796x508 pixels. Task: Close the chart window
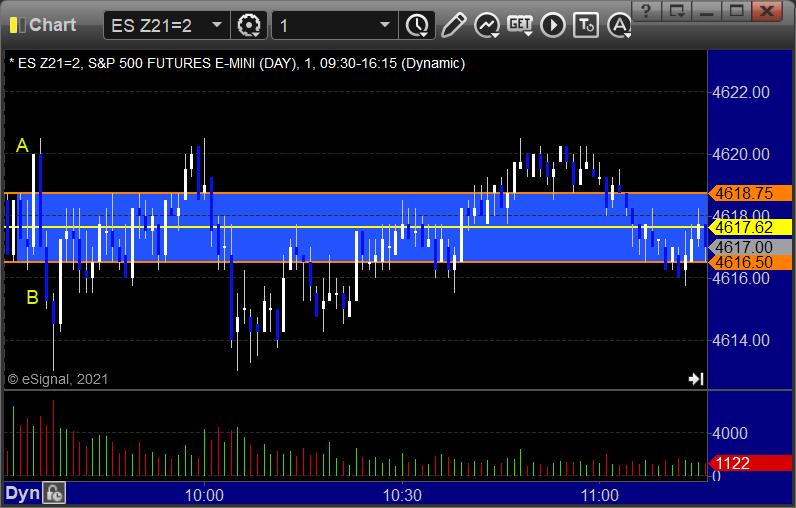point(767,10)
